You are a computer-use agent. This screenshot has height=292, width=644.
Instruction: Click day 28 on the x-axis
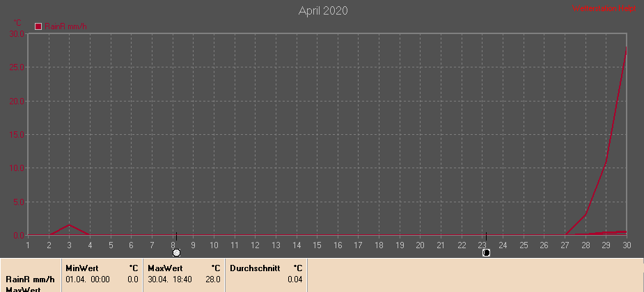[x=586, y=245]
